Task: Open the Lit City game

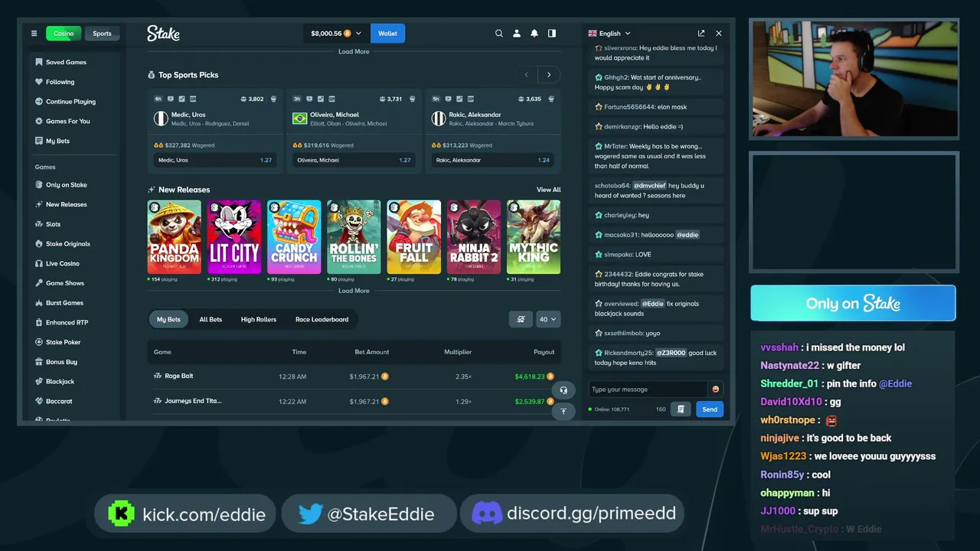Action: pos(234,237)
